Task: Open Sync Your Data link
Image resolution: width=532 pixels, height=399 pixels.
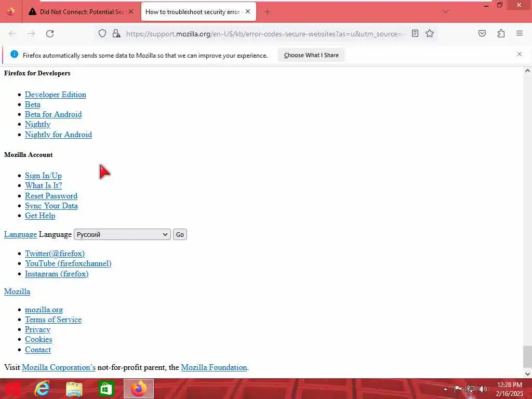Action: (51, 206)
